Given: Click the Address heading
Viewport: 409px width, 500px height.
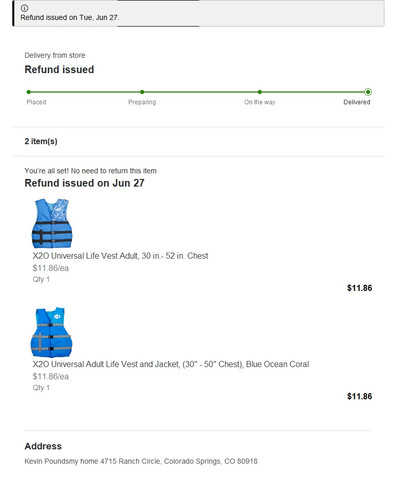Looking at the screenshot, I should pyautogui.click(x=43, y=446).
